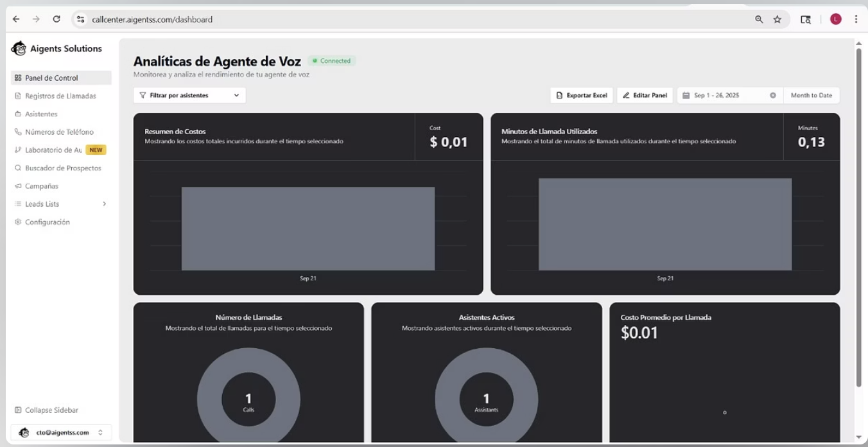Clear the Sep 1 - 26 date filter
The image size is (868, 447).
pos(772,95)
